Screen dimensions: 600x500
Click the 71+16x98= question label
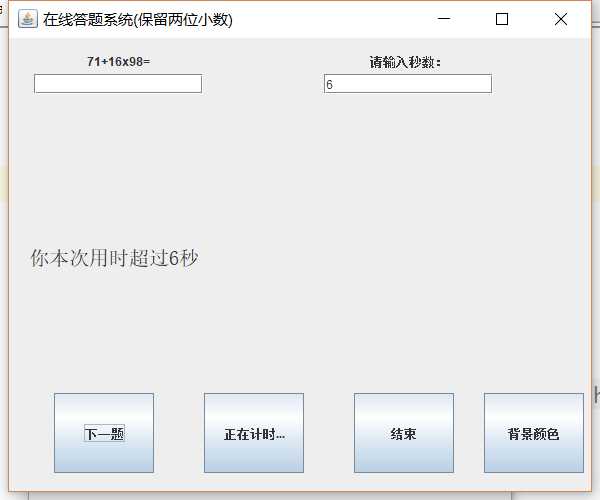119,61
